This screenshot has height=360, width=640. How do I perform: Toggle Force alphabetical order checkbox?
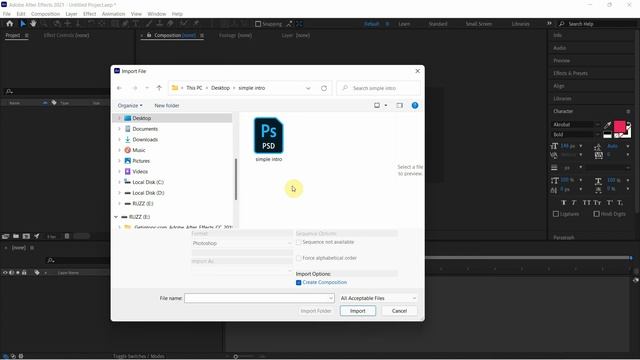(x=298, y=258)
